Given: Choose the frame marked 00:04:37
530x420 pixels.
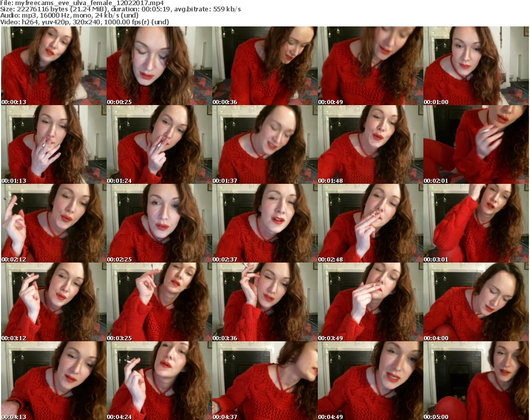Looking at the screenshot, I should pyautogui.click(x=264, y=381).
